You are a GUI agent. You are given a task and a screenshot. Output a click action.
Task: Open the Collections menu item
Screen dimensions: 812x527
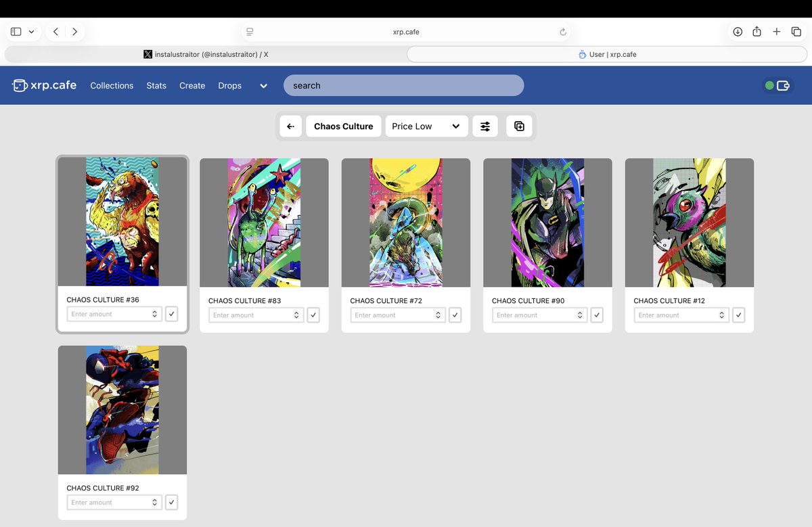112,86
